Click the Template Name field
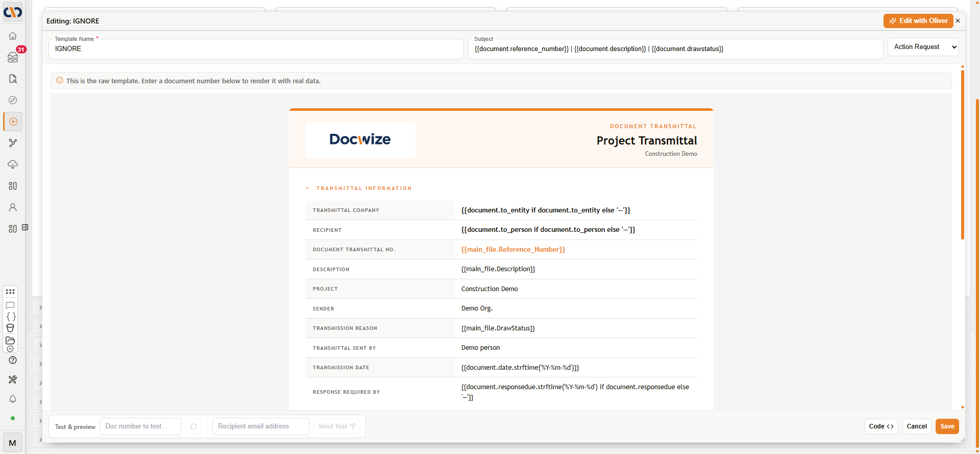This screenshot has width=980, height=454. (x=256, y=49)
